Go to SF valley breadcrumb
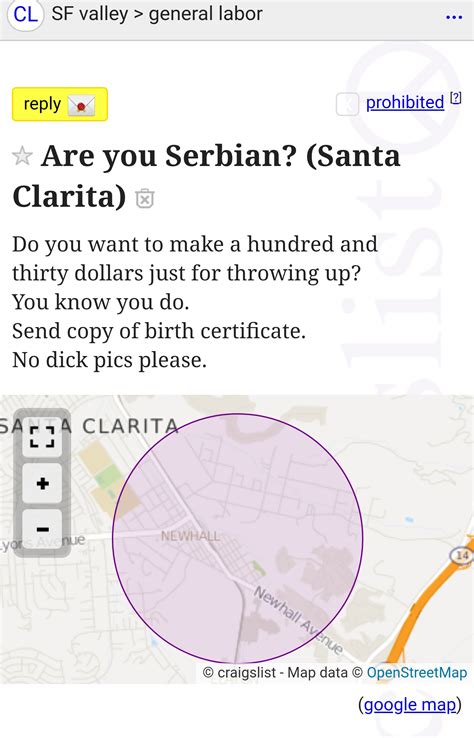The width and height of the screenshot is (474, 738). point(89,14)
